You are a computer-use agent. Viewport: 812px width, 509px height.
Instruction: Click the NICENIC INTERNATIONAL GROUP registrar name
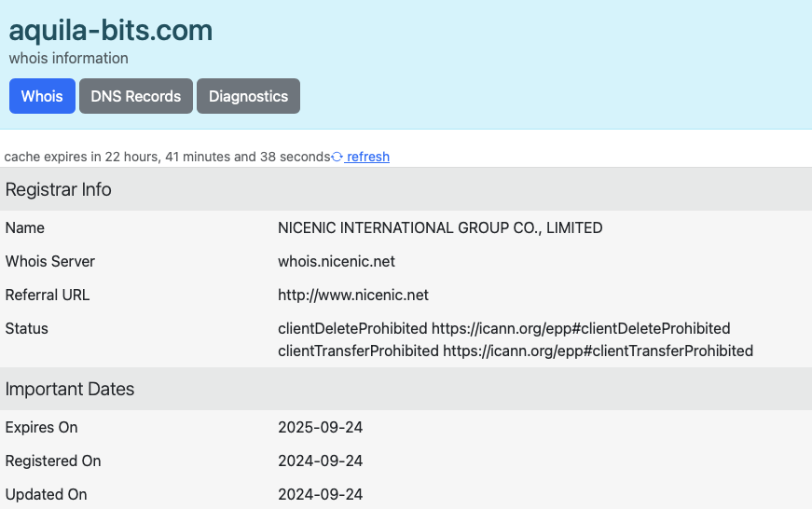click(x=440, y=227)
